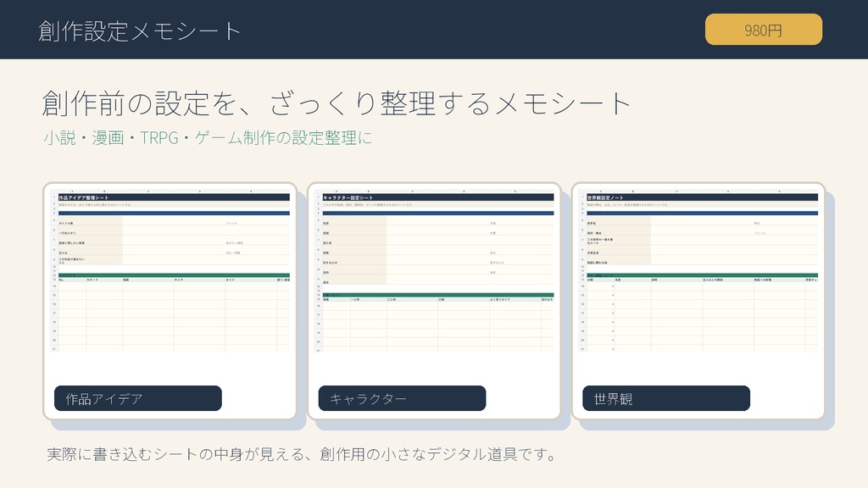Select the 世界観 label button

tap(666, 398)
